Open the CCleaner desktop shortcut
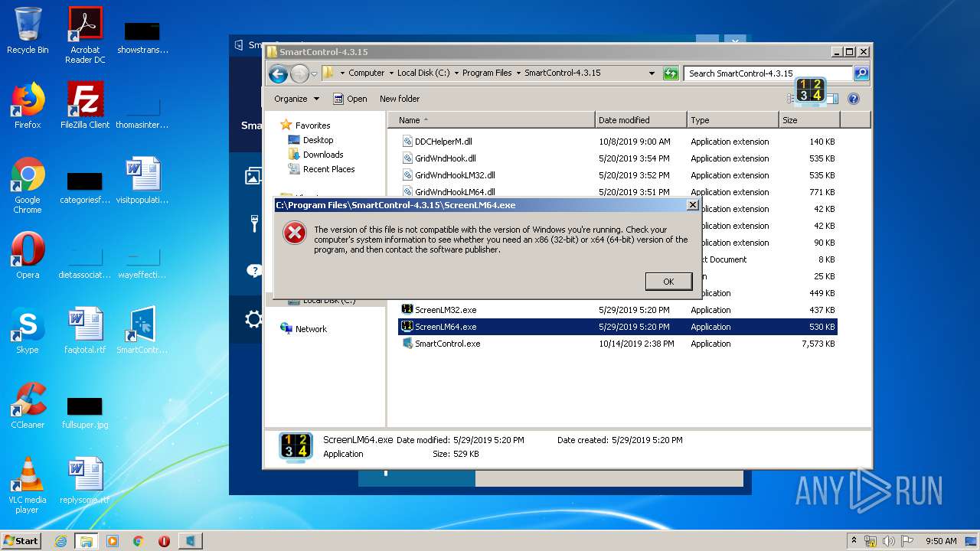The image size is (980, 551). [x=28, y=406]
